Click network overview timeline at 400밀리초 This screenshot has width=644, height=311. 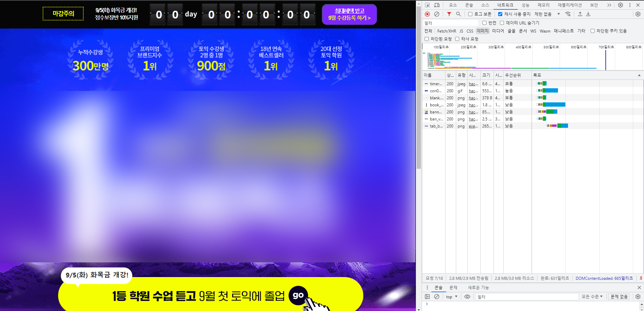(523, 47)
